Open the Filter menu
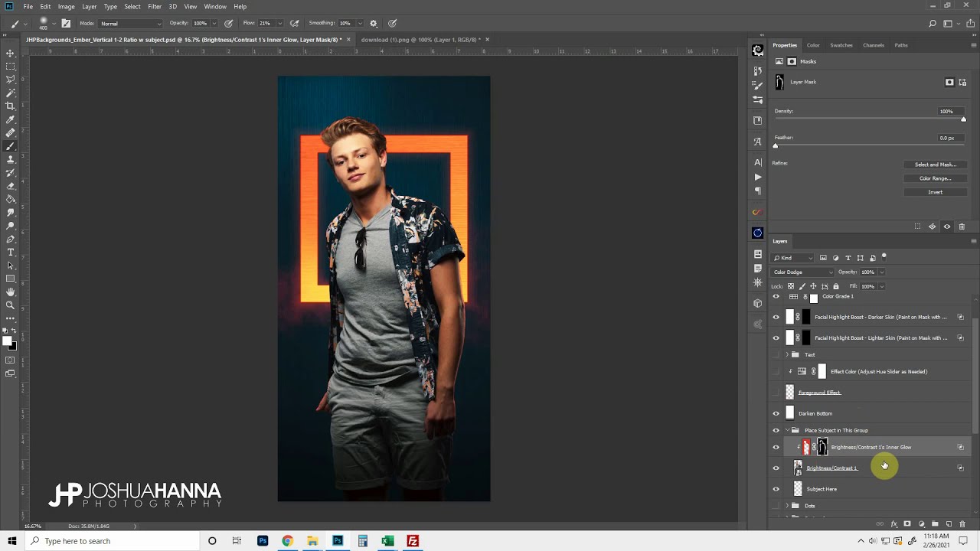980x551 pixels. pyautogui.click(x=155, y=6)
